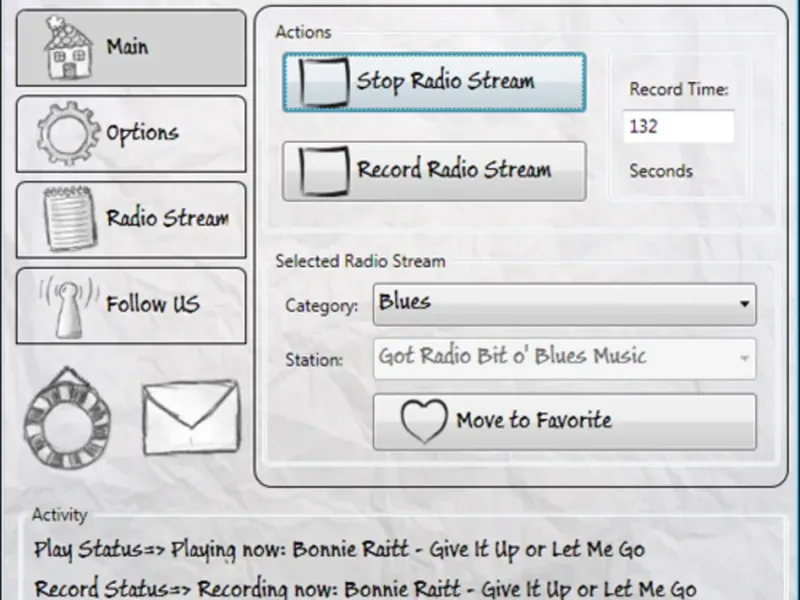Click the "Record Time:" label
Screen dimensions: 800x600
pyautogui.click(x=679, y=89)
